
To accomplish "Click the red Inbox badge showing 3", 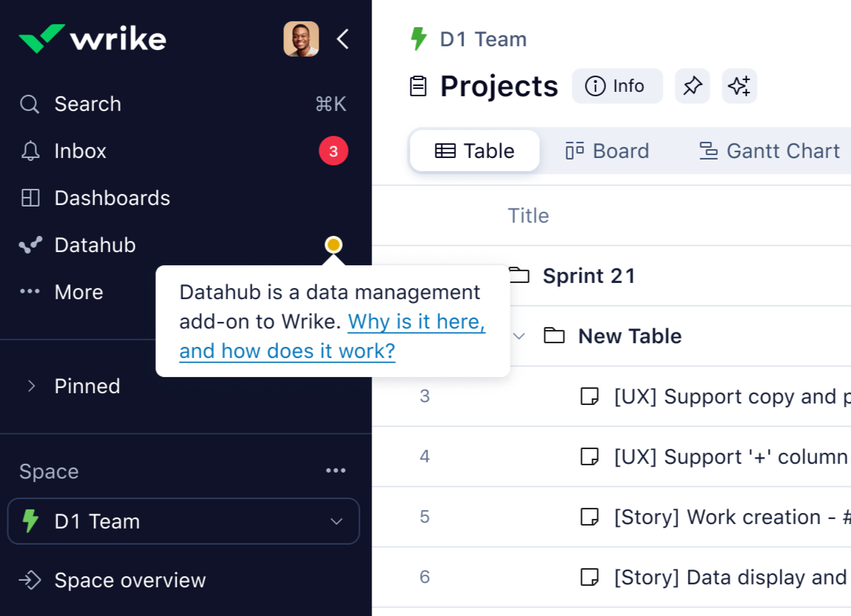I will pos(333,151).
